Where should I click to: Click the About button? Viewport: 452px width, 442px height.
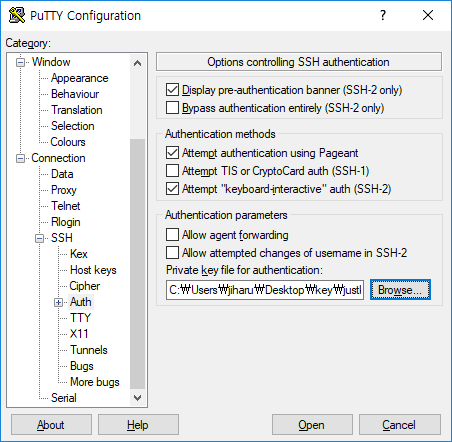(x=51, y=425)
